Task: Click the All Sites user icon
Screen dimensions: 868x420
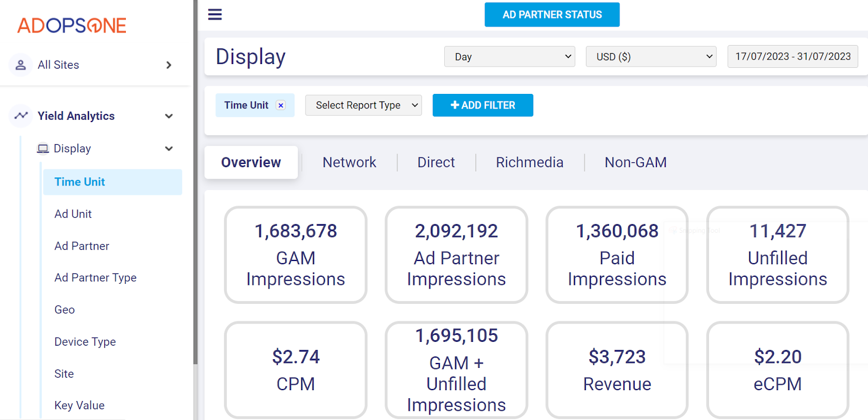Action: (x=21, y=65)
